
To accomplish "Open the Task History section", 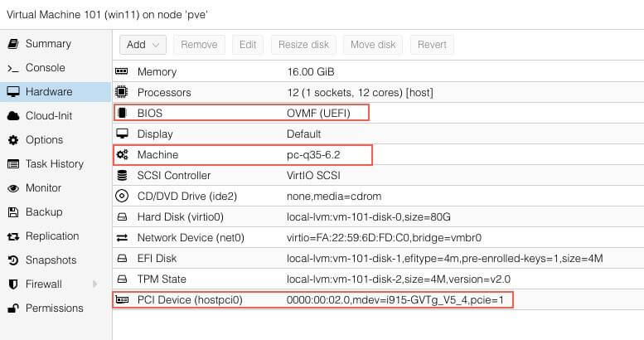I will click(54, 164).
